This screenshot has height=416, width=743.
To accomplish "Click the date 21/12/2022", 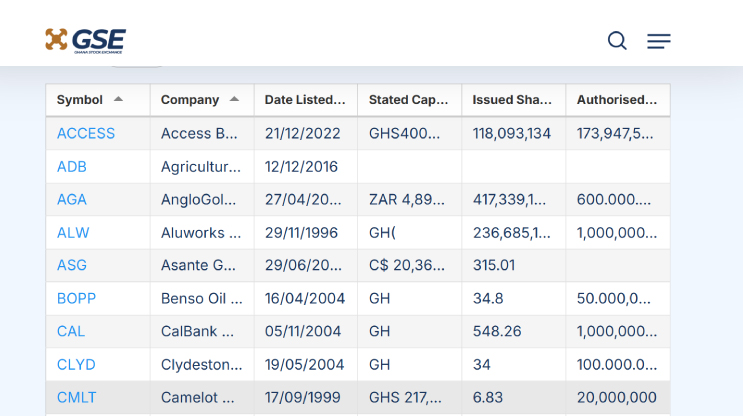I will click(x=302, y=134).
